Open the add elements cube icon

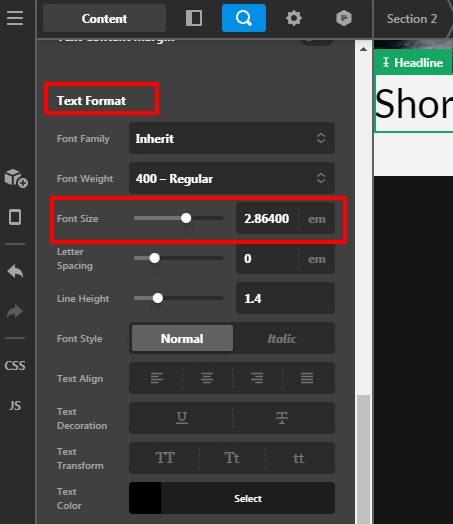pyautogui.click(x=16, y=178)
